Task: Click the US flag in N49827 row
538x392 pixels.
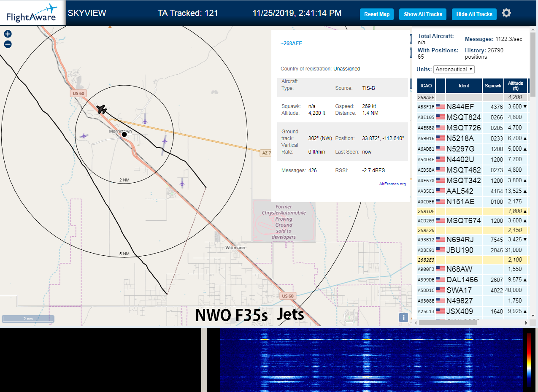Action: coord(441,301)
